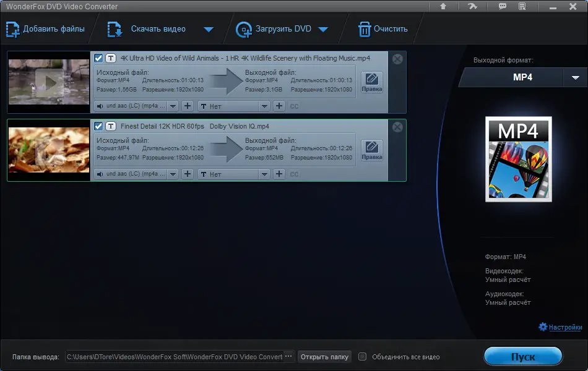588x371 pixels.
Task: Add audio track plus for Finest Detail 12K
Action: click(188, 174)
